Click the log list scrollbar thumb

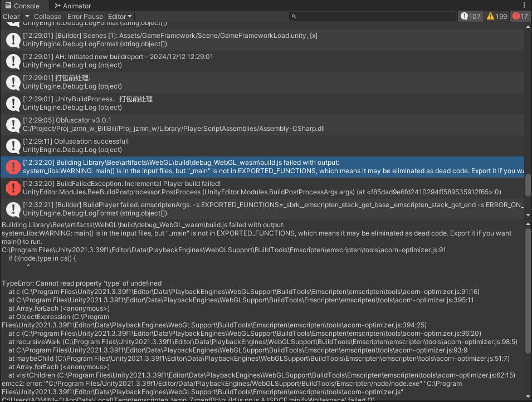tap(528, 185)
